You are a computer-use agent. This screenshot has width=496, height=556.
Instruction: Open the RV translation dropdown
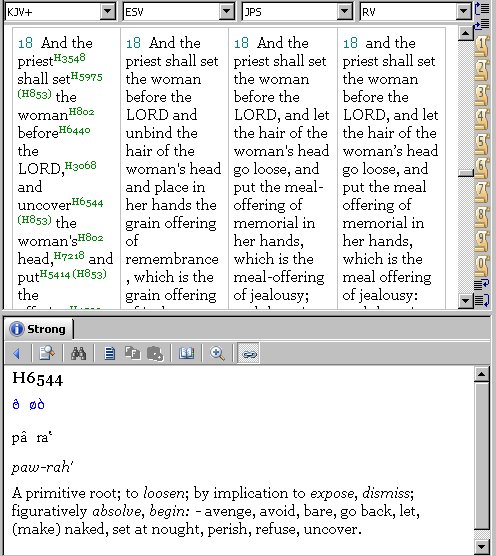click(464, 12)
